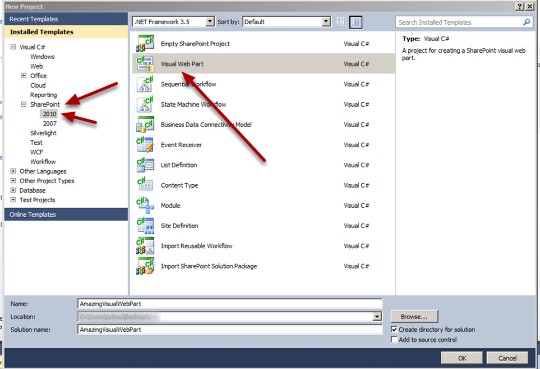
Task: Select the 2007 SharePoint tree node
Action: 50,123
